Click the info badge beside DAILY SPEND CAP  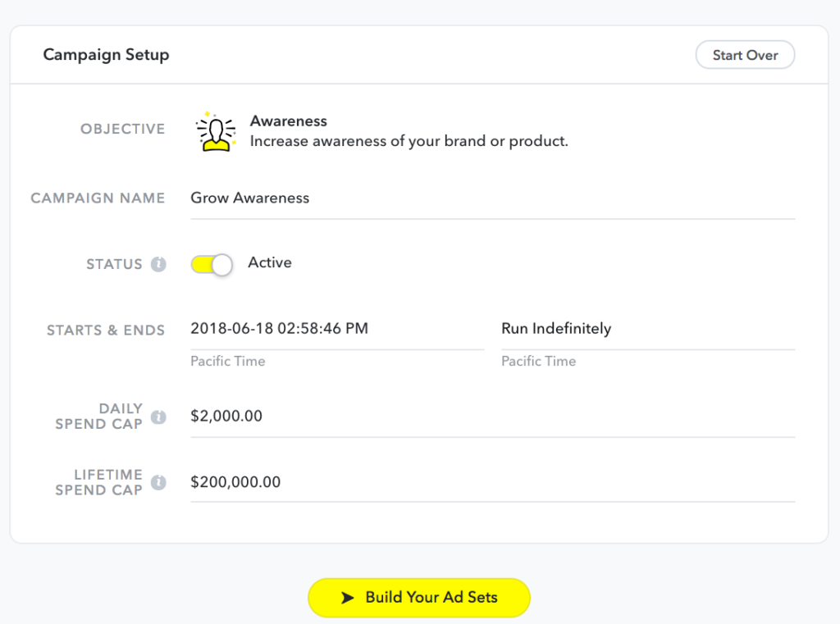(x=158, y=416)
